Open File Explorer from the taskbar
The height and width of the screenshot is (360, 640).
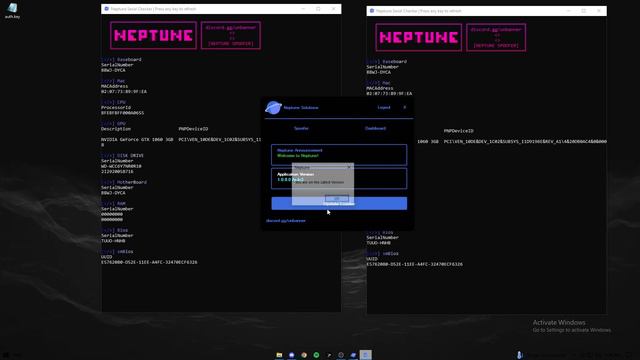click(279, 355)
